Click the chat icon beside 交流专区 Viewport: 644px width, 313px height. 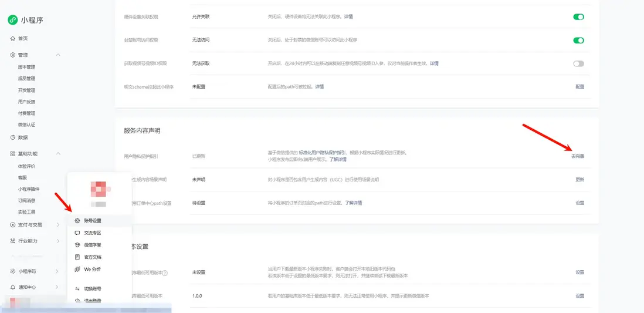tap(77, 233)
